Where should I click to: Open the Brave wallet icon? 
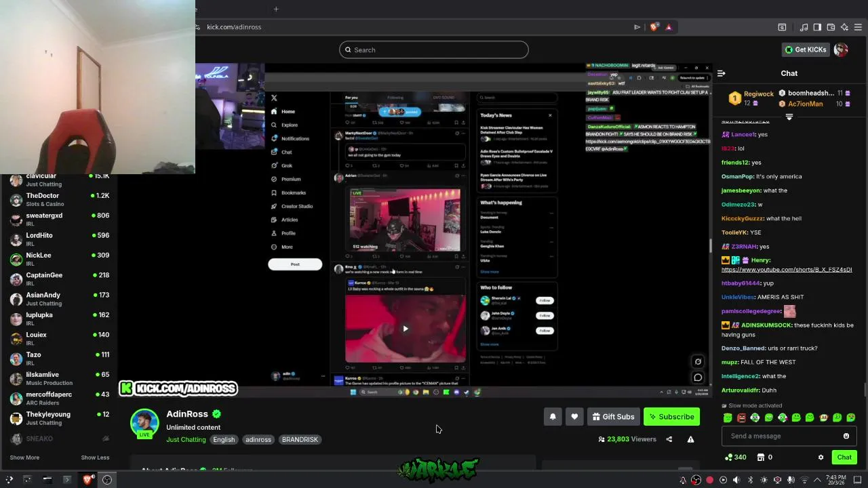point(831,27)
